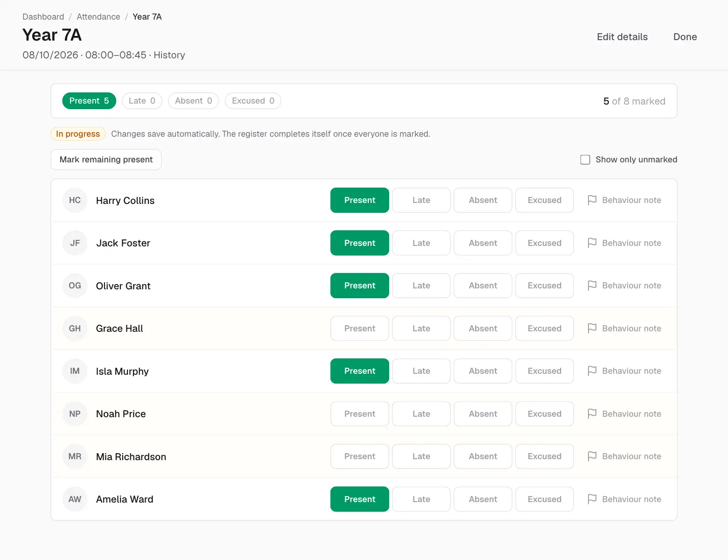The image size is (728, 560).
Task: Mark Grace Hall as Present
Action: [x=360, y=329]
